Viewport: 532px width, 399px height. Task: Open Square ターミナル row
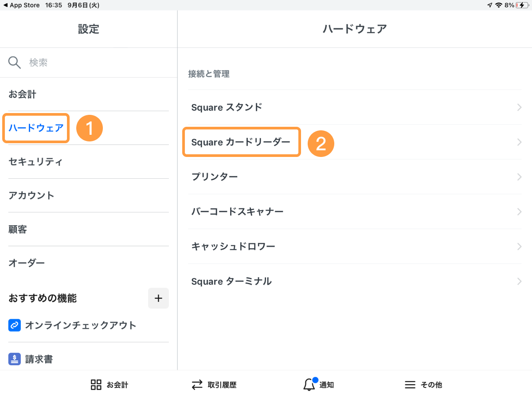(355, 281)
